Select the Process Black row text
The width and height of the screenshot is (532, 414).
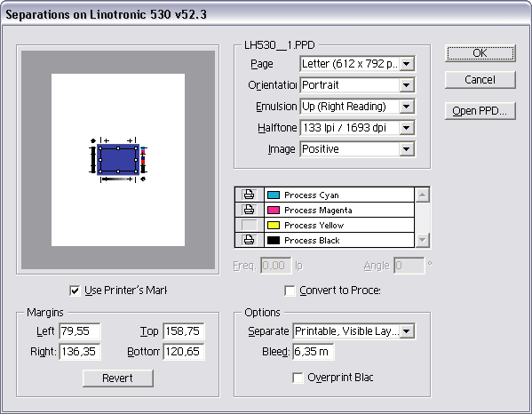pos(312,240)
